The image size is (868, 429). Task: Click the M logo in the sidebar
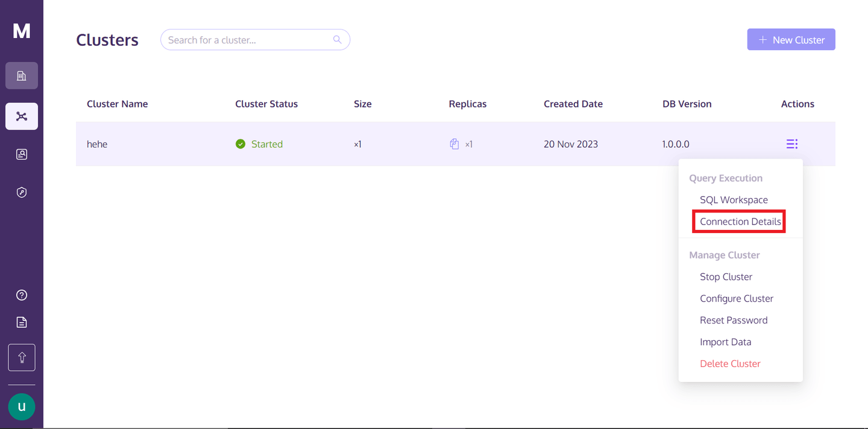[x=22, y=31]
